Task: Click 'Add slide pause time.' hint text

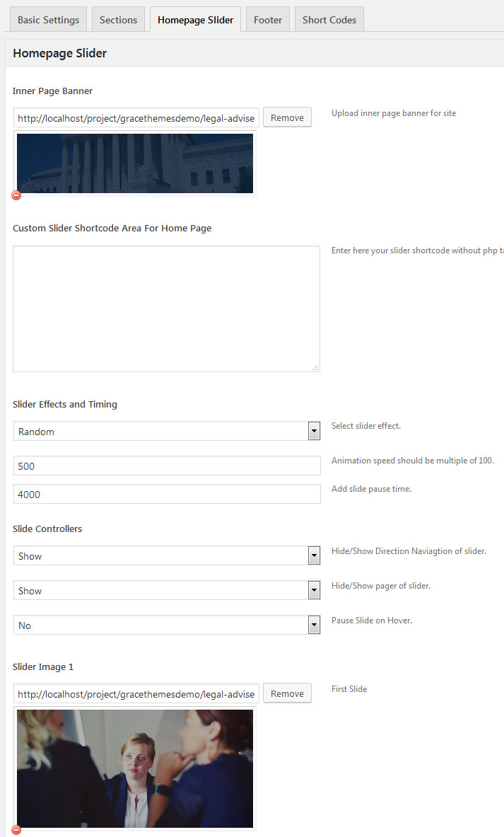Action: coord(371,488)
